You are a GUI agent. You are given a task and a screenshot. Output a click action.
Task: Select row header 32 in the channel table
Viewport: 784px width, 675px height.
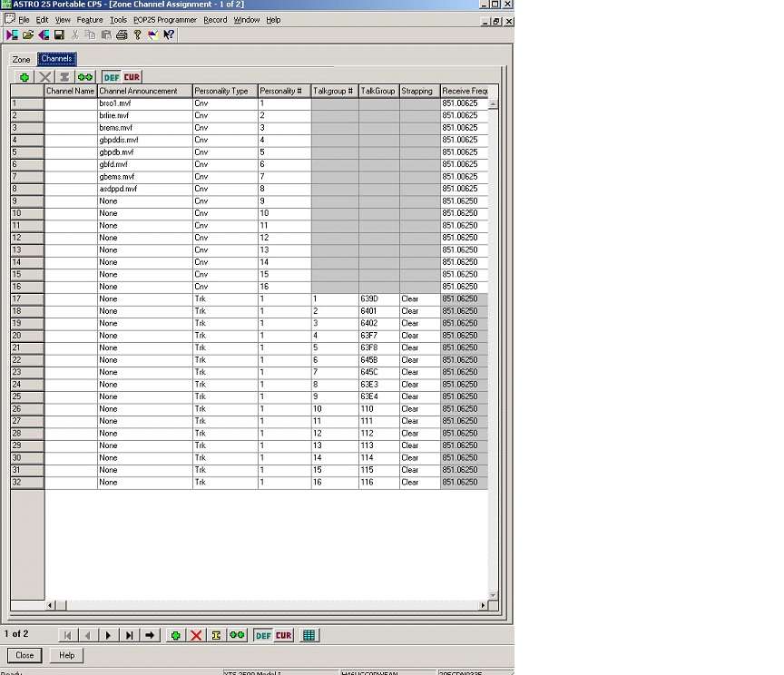coord(27,483)
